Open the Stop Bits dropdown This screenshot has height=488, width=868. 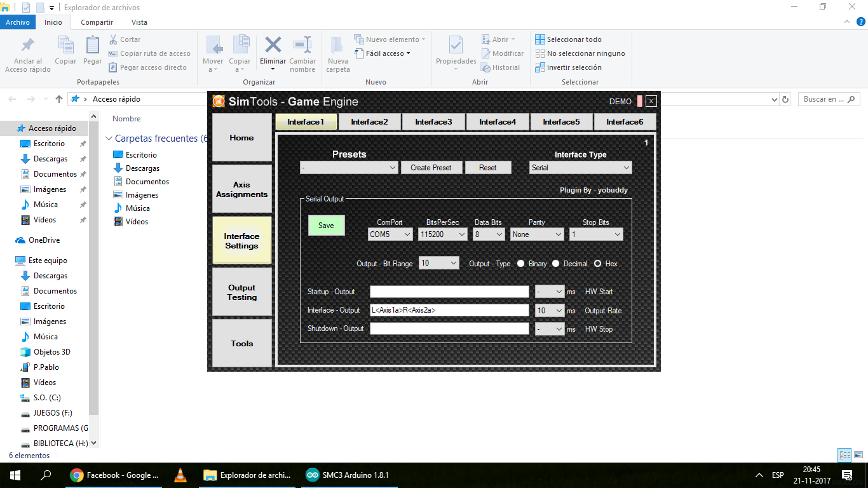pos(596,234)
